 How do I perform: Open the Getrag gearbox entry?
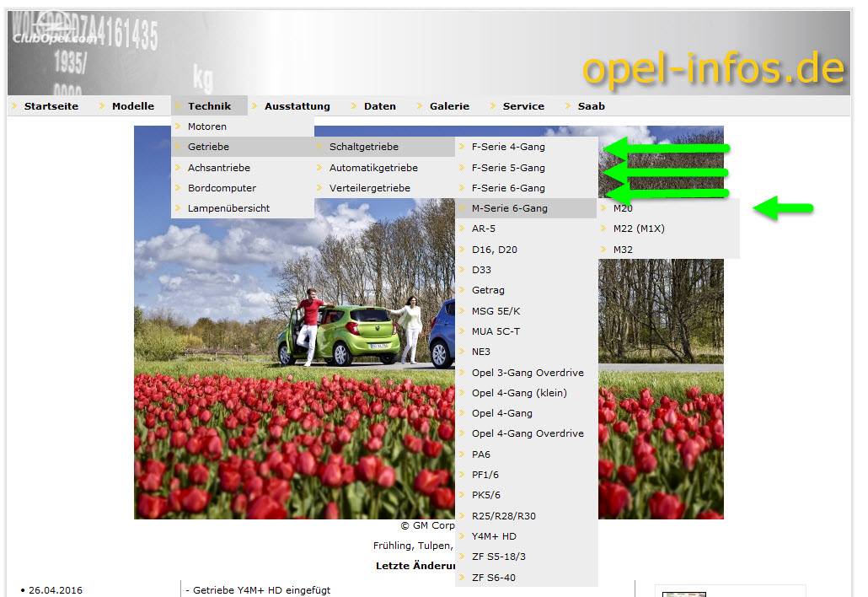[527, 290]
